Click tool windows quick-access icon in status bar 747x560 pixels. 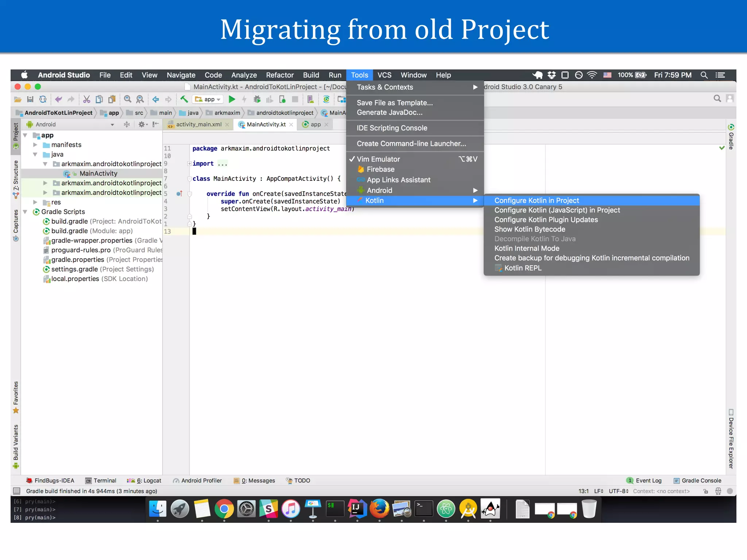(x=16, y=491)
